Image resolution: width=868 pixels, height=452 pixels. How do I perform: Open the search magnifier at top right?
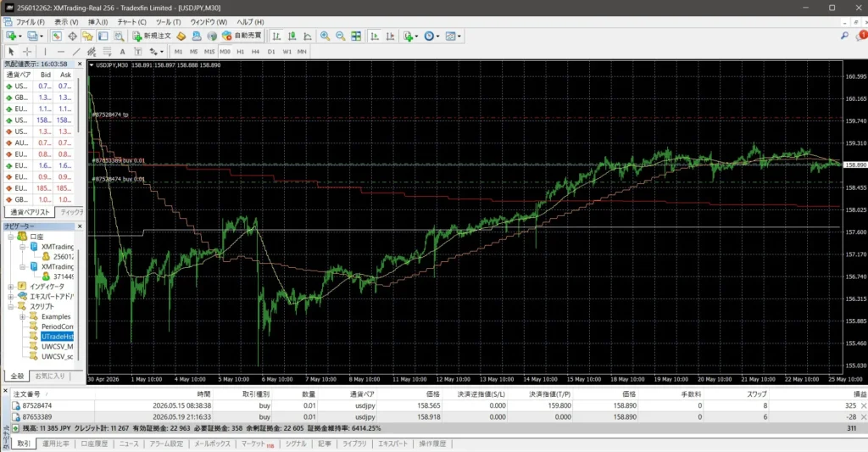tap(844, 36)
